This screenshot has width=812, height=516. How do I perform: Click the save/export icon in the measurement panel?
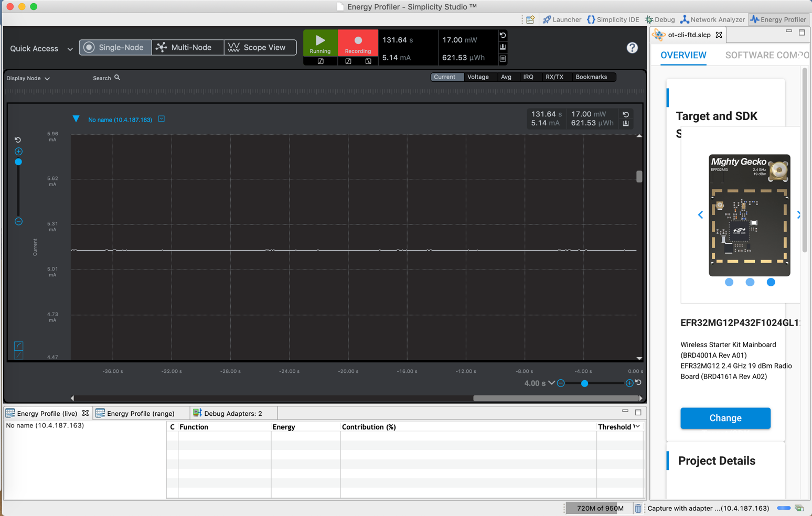coord(503,47)
